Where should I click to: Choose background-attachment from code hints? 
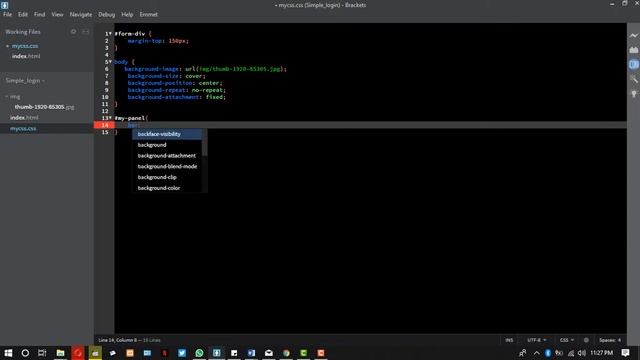click(x=167, y=156)
